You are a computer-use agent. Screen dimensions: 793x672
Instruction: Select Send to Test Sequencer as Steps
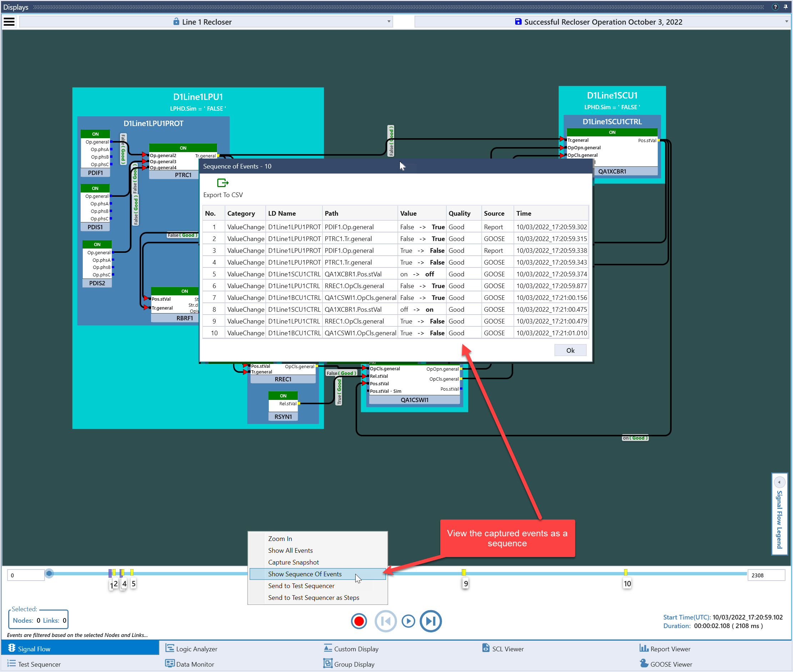pyautogui.click(x=313, y=598)
